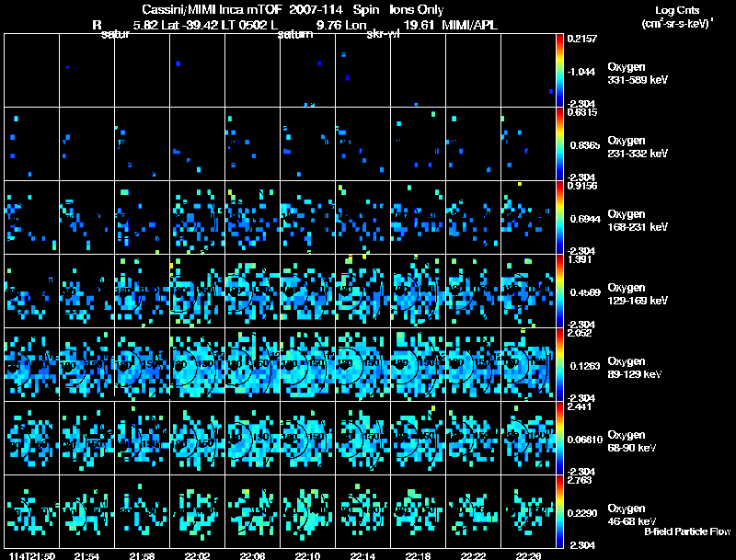Image resolution: width=736 pixels, height=560 pixels.
Task: Select the 129-169 keV image panel at 22:14
Action: click(362, 291)
